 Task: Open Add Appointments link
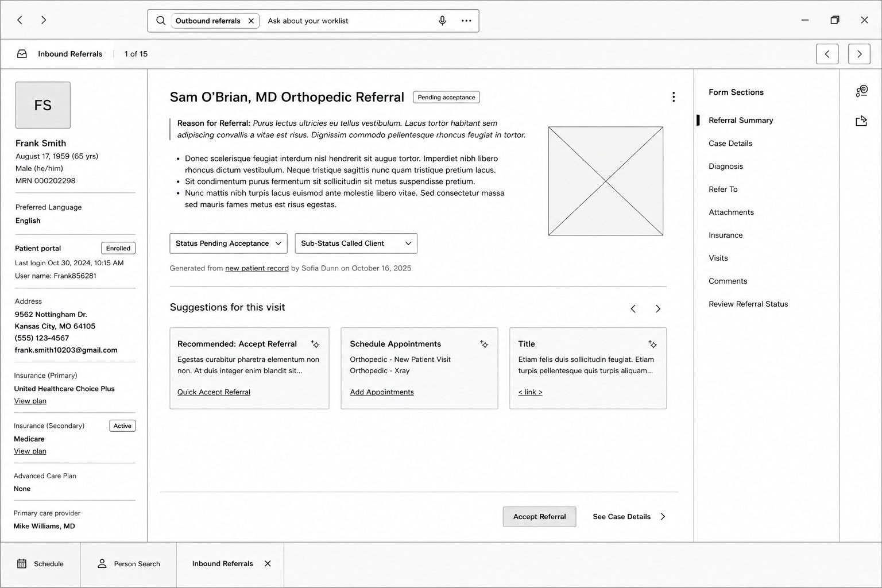point(382,392)
